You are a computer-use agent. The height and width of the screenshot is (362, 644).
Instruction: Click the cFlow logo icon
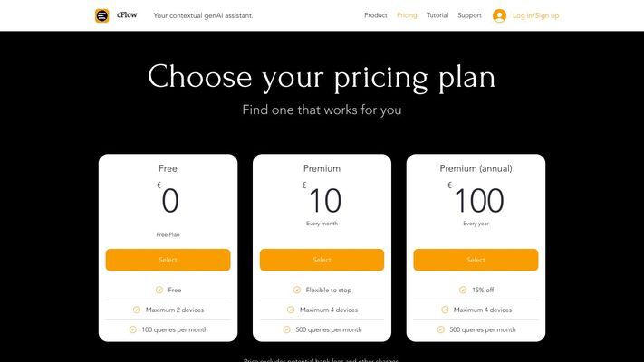pyautogui.click(x=102, y=15)
